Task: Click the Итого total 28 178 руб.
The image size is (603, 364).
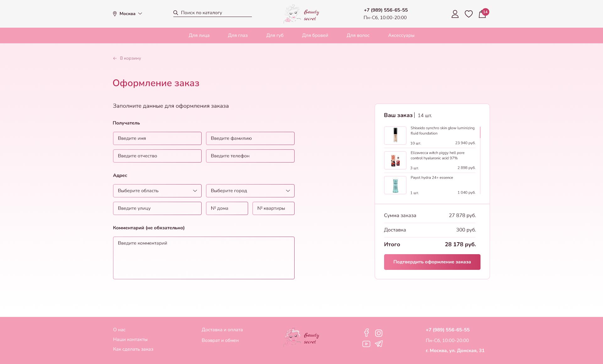Action: 460,244
